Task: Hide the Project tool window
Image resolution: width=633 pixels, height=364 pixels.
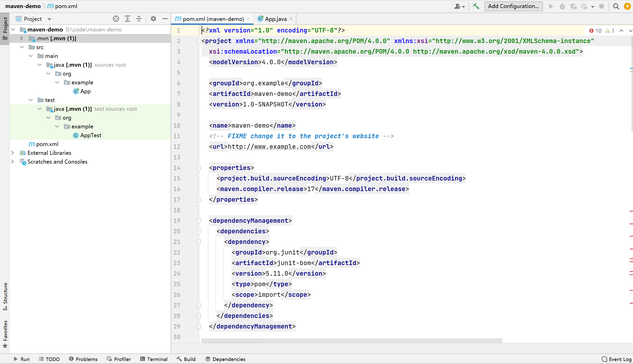Action: [x=165, y=19]
